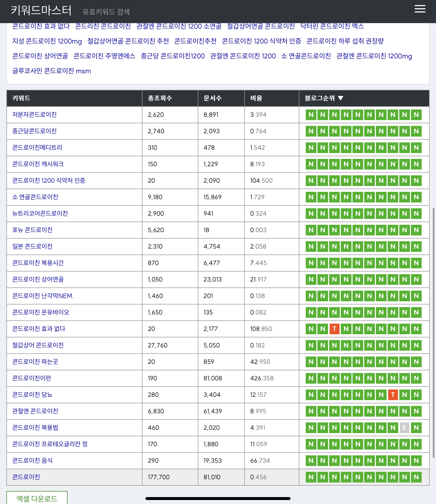Click the 426.358 ratio value
The height and width of the screenshot is (504, 436).
pos(262,378)
